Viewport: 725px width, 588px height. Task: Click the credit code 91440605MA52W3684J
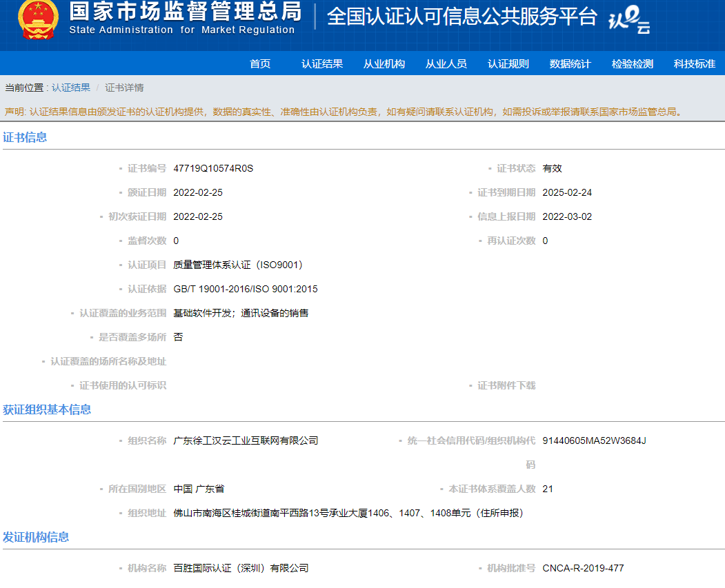594,440
